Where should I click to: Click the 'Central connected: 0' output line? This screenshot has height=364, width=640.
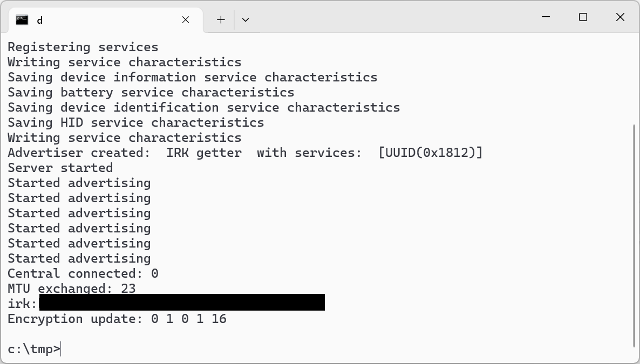click(83, 273)
